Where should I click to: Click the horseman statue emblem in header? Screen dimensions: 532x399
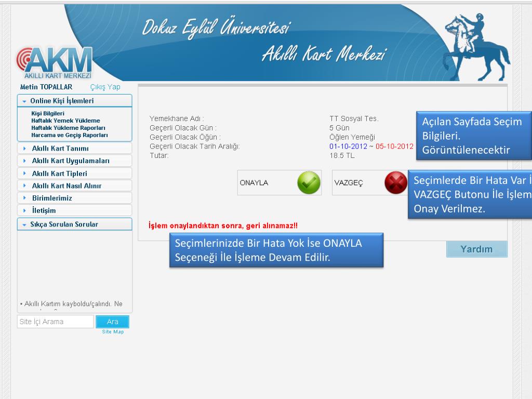(477, 46)
